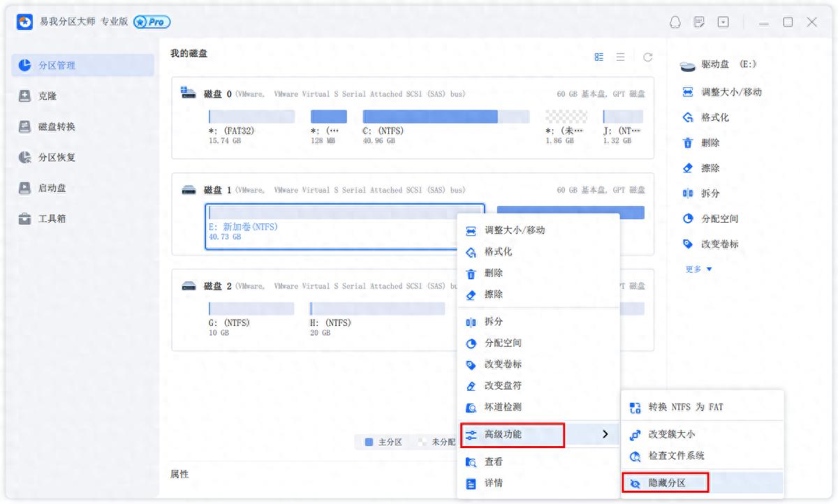Image resolution: width=838 pixels, height=504 pixels.
Task: Switch to list view of 我的磁盘
Action: point(619,57)
